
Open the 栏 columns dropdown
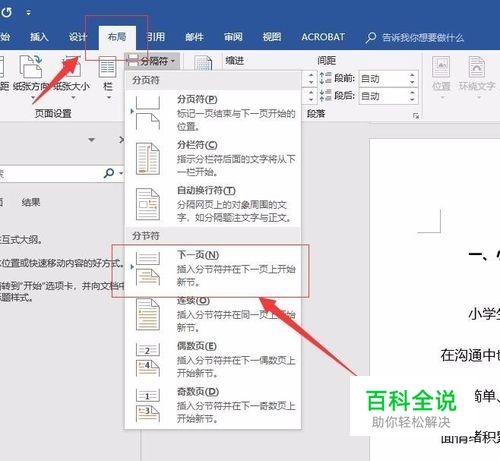point(108,77)
